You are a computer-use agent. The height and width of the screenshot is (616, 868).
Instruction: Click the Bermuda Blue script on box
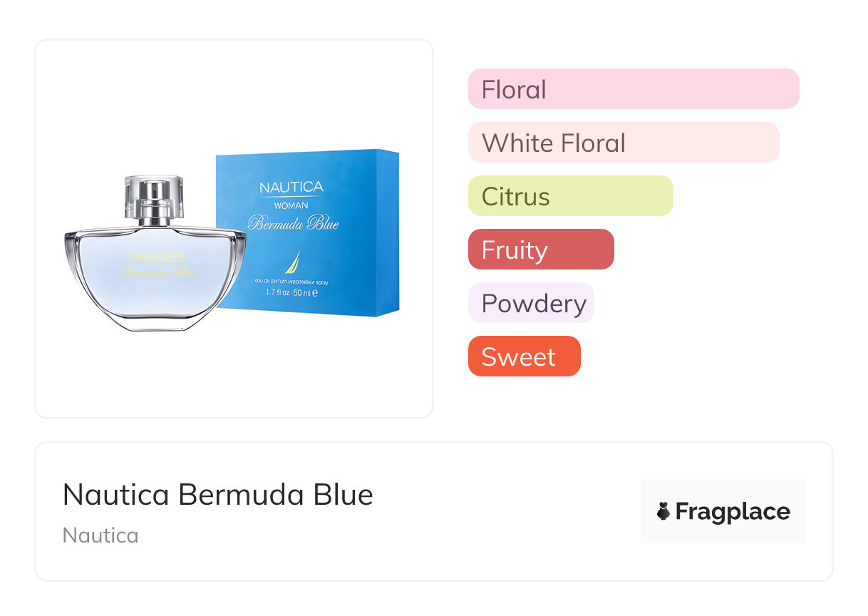(x=293, y=224)
